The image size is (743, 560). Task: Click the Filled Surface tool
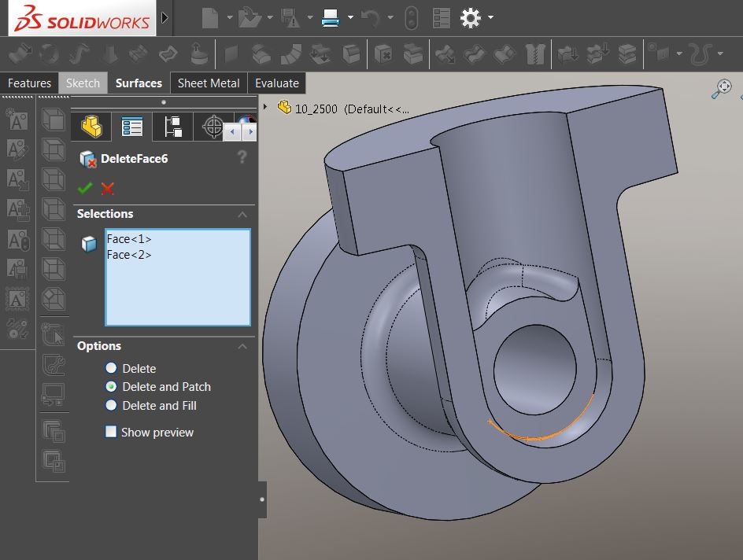click(x=168, y=54)
